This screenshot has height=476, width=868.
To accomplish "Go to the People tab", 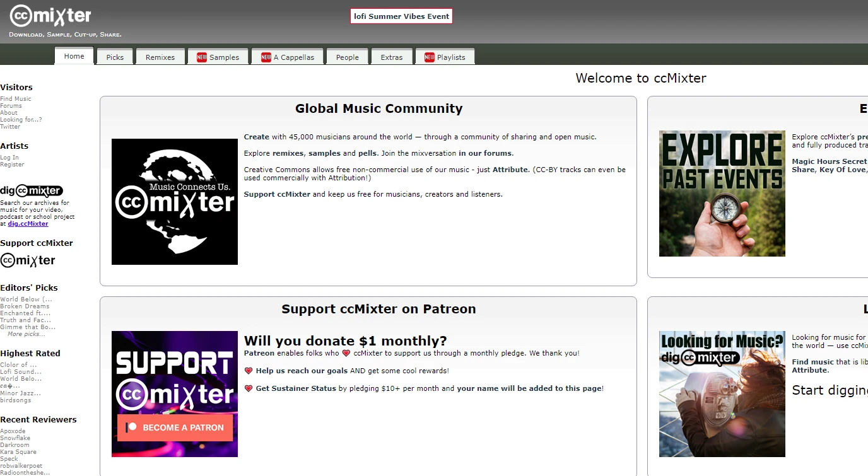I will tap(347, 57).
